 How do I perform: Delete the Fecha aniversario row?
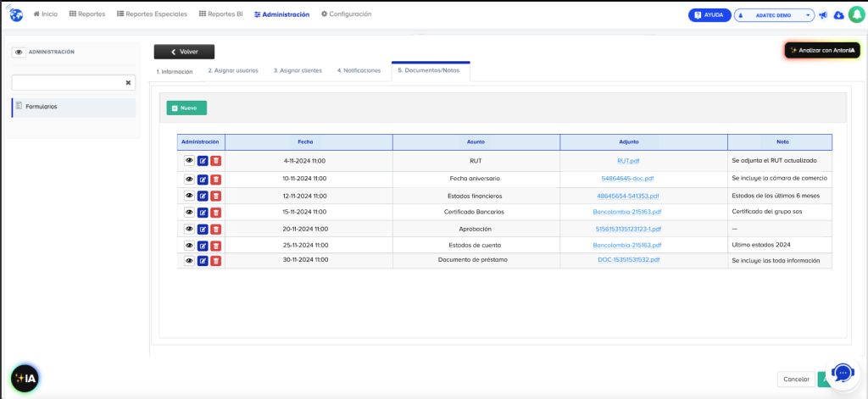(x=216, y=180)
